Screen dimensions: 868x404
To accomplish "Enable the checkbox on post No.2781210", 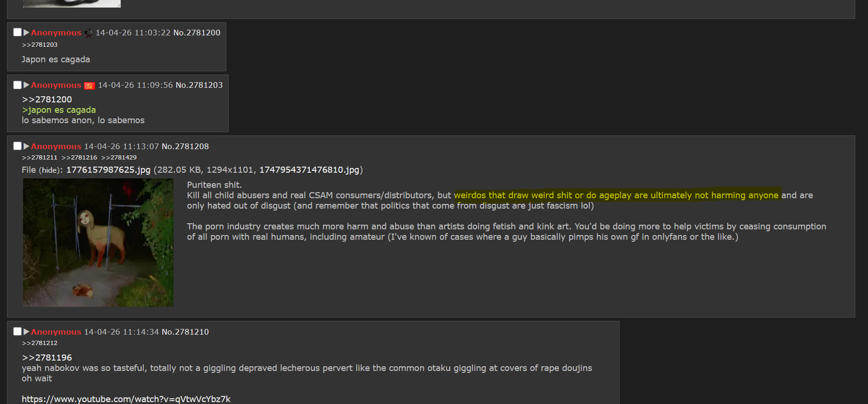I will tap(17, 332).
